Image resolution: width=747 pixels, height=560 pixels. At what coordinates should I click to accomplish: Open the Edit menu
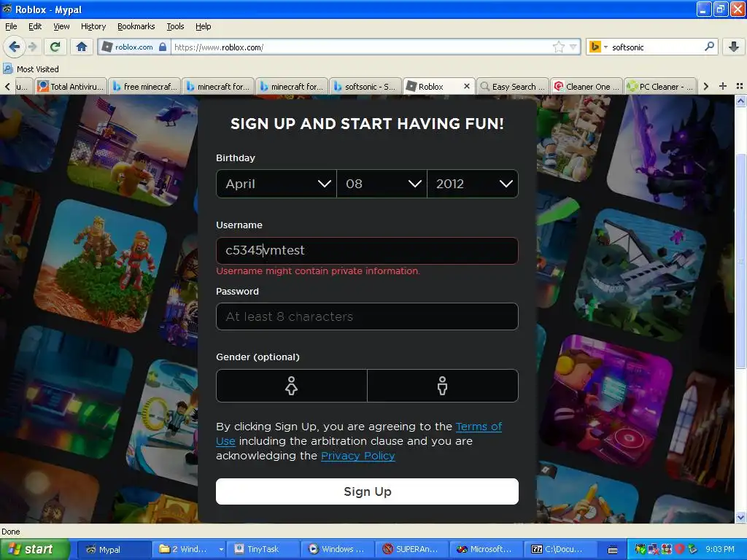click(35, 26)
